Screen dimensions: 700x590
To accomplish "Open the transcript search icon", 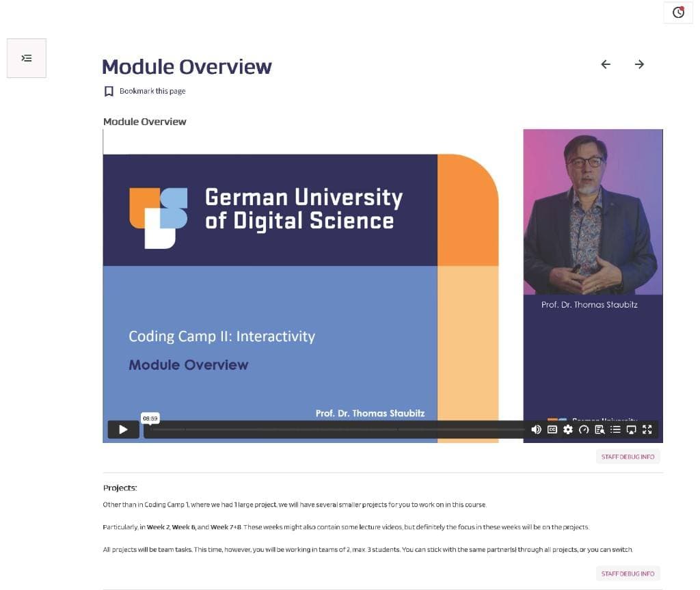I will point(600,429).
